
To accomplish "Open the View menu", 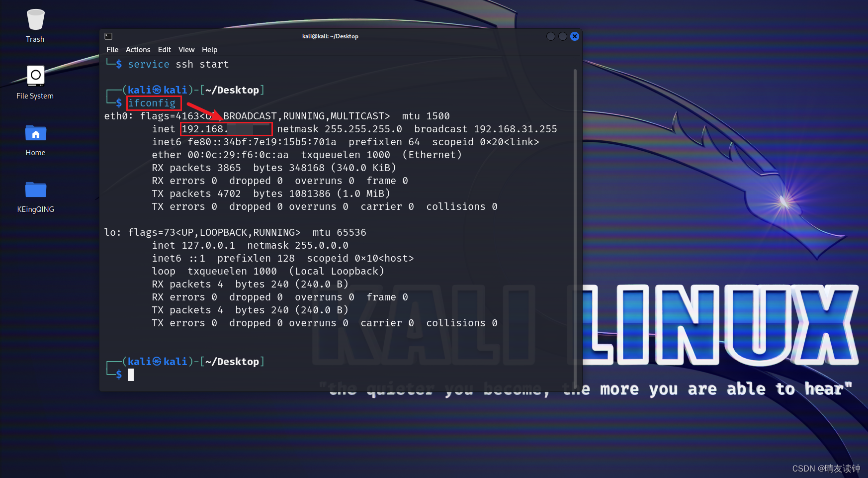I will pyautogui.click(x=186, y=49).
